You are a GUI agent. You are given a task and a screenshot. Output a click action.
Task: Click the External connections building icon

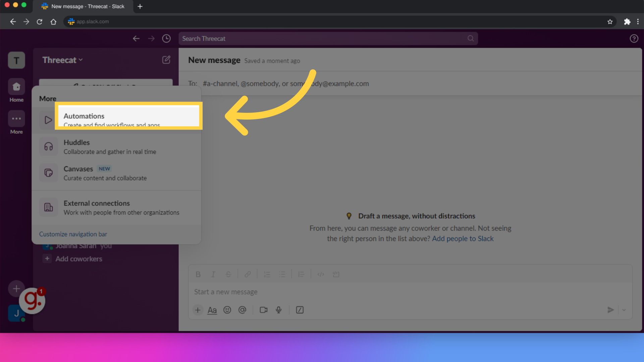pyautogui.click(x=49, y=207)
